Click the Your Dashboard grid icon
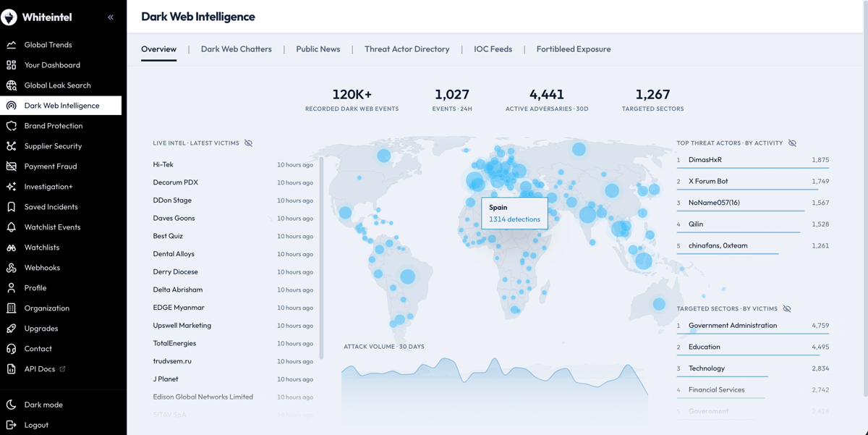The height and width of the screenshot is (435, 868). (12, 65)
